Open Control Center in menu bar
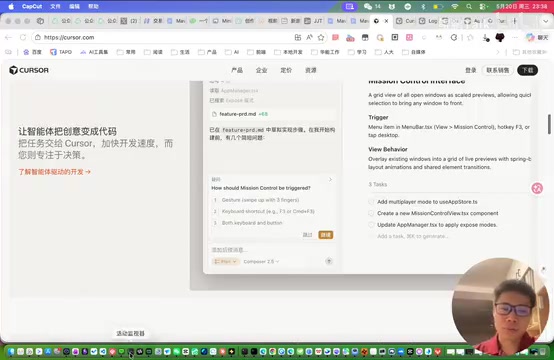 coord(483,6)
